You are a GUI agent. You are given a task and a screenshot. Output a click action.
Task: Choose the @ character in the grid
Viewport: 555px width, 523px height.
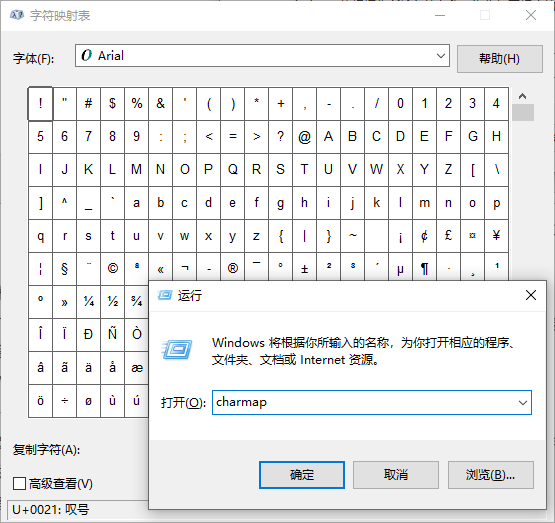tap(304, 137)
